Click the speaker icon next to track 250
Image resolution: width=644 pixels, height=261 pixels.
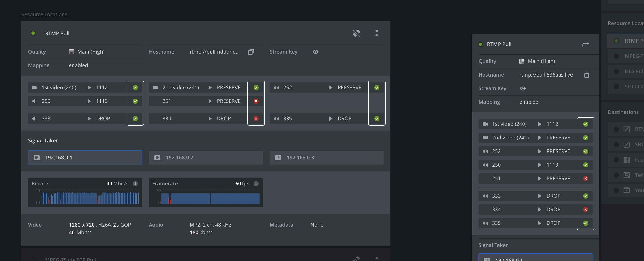[x=35, y=101]
